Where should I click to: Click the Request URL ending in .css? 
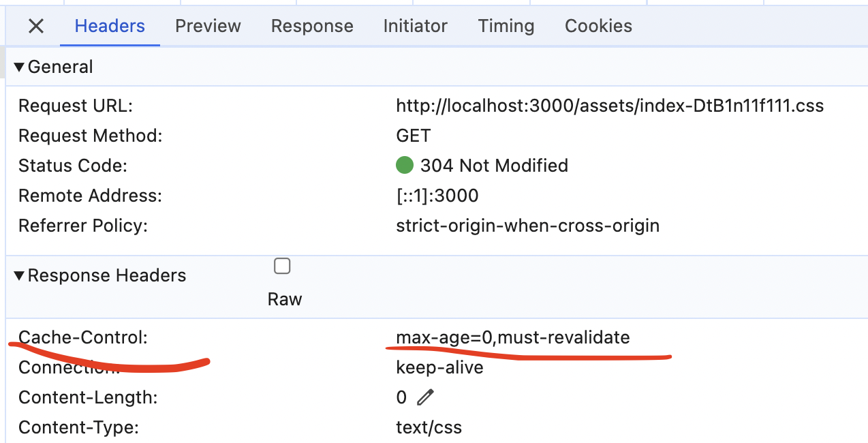tap(610, 106)
